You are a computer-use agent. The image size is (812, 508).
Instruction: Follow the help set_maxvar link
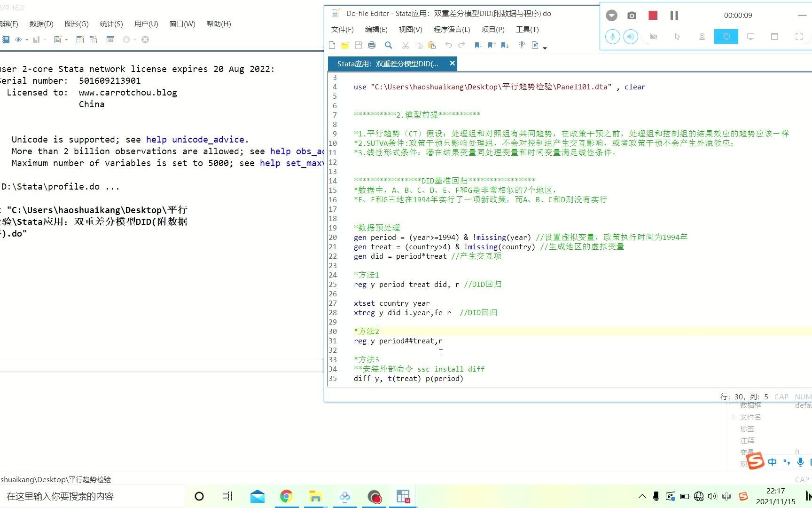click(x=292, y=163)
